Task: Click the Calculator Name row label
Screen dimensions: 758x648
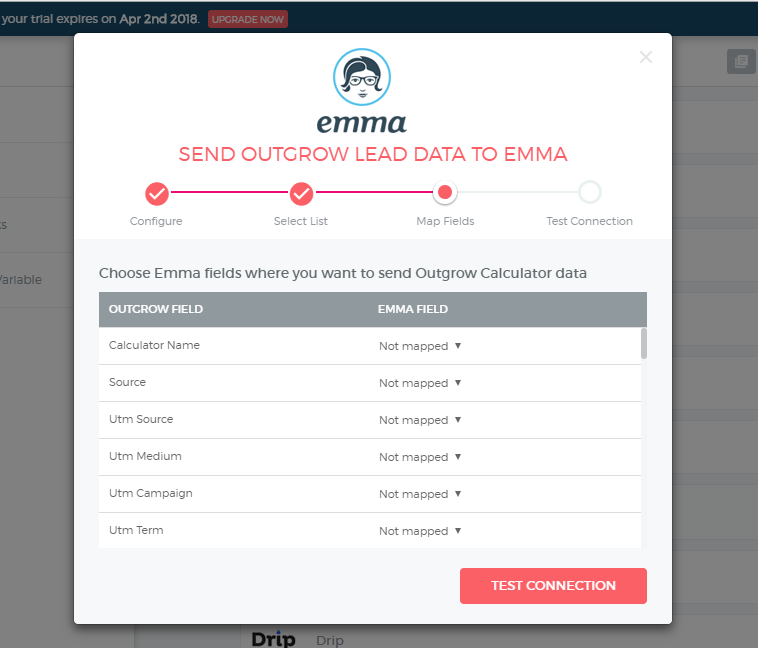Action: coord(154,345)
